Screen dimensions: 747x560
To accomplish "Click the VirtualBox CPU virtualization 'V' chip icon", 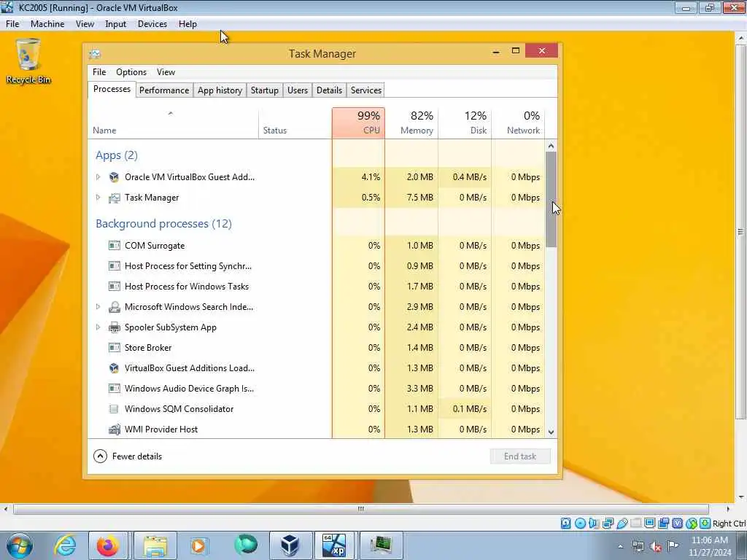I will click(678, 524).
